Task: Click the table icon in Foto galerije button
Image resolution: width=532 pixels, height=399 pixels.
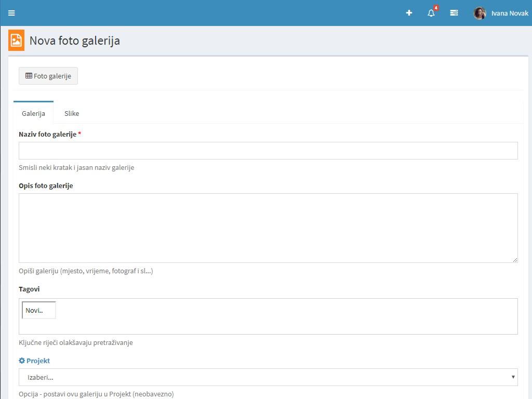Action: [29, 76]
